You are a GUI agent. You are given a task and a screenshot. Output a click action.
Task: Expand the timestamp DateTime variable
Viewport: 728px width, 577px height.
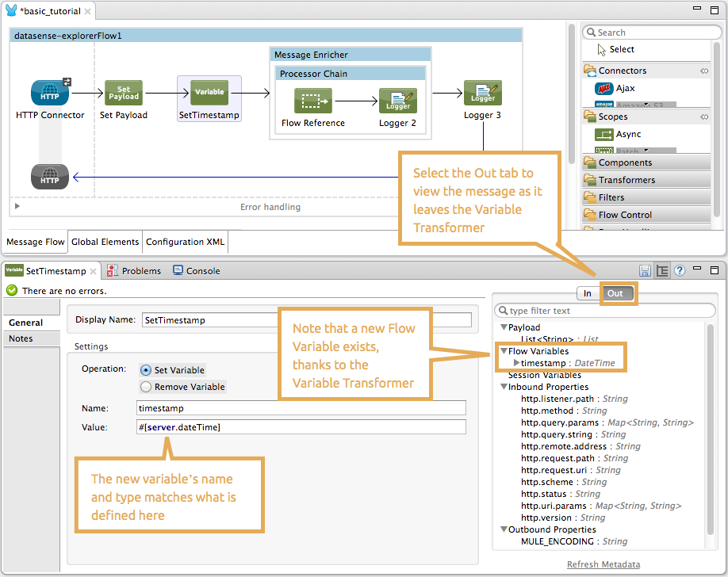point(516,363)
